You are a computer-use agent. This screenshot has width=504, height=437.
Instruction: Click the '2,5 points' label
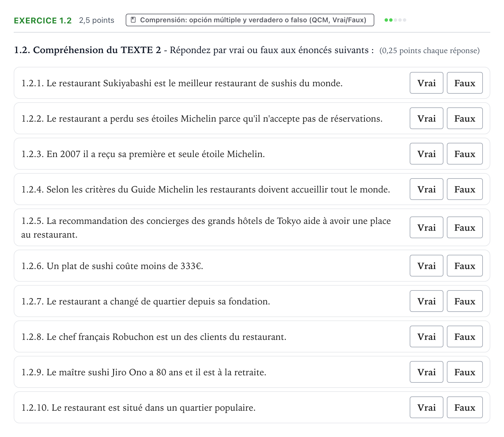(97, 21)
